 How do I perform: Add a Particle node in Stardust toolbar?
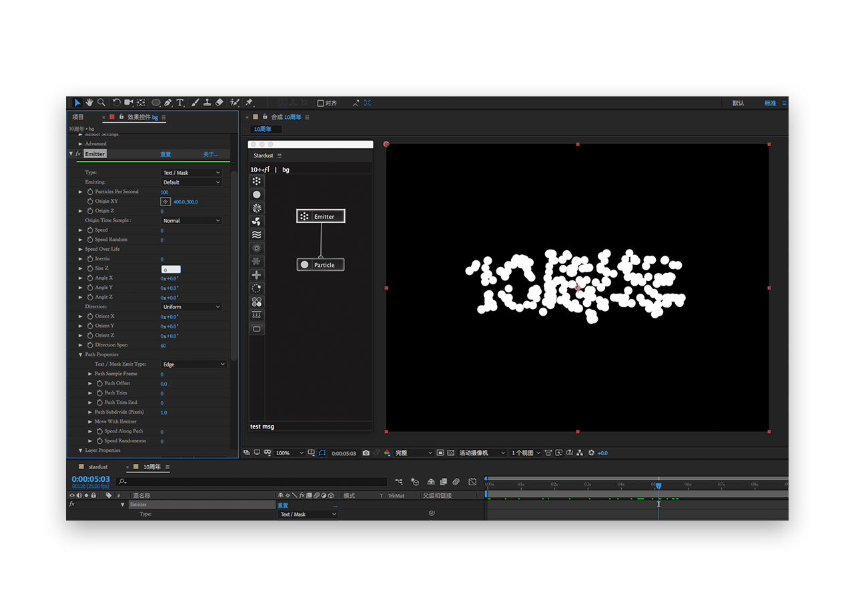(x=257, y=194)
